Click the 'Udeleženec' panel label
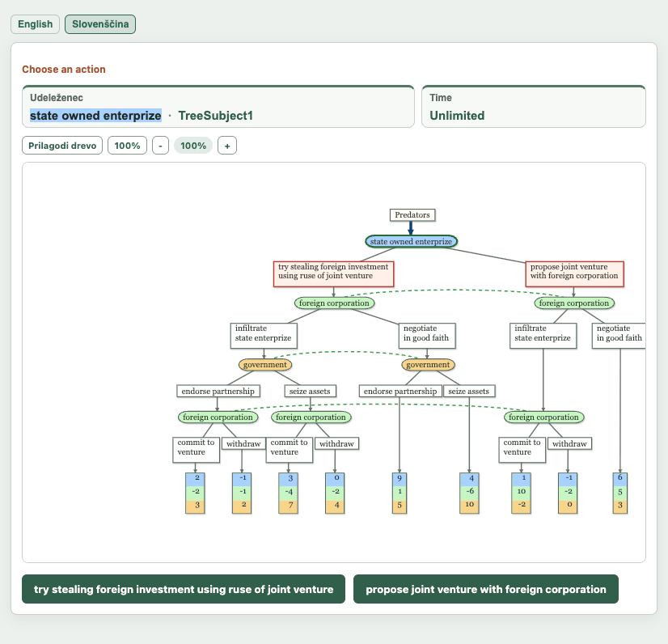Image resolution: width=668 pixels, height=644 pixels. point(57,98)
